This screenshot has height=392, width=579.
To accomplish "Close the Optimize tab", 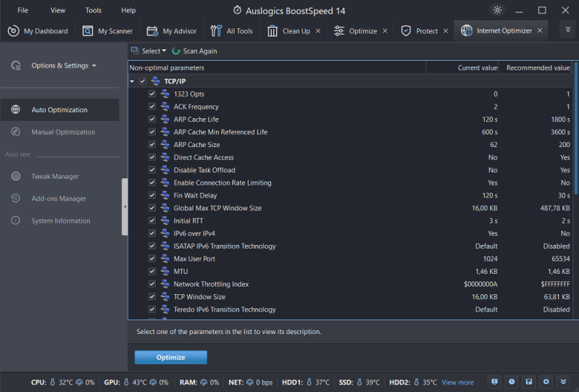I will point(385,31).
